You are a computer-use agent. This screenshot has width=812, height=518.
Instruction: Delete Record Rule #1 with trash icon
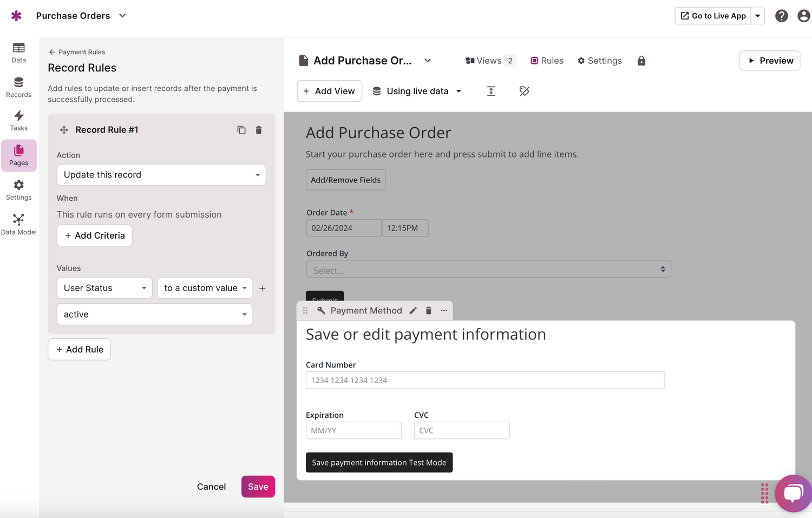point(259,130)
